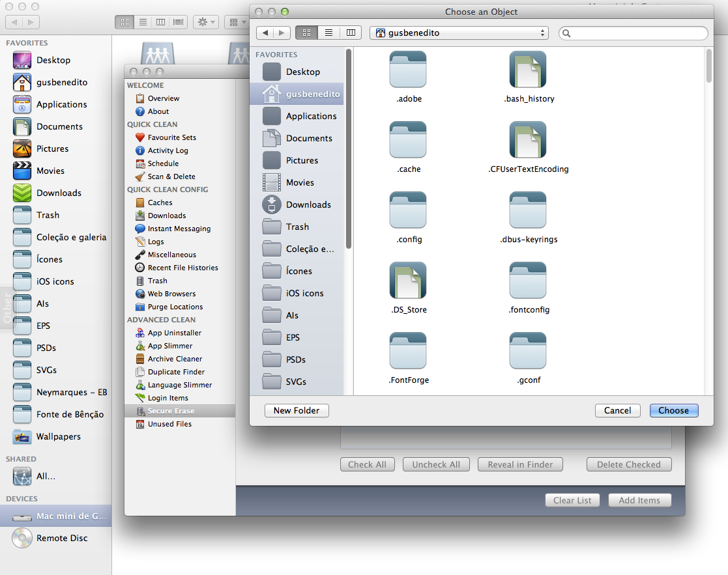Click the dialog sidebar scrollbar
728x575 pixels.
tap(348, 148)
